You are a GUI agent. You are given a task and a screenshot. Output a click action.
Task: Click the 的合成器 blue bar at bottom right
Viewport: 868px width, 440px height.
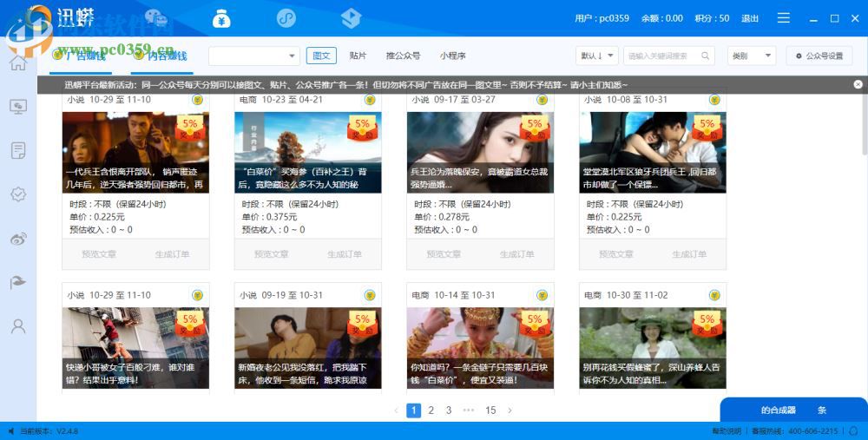[794, 410]
